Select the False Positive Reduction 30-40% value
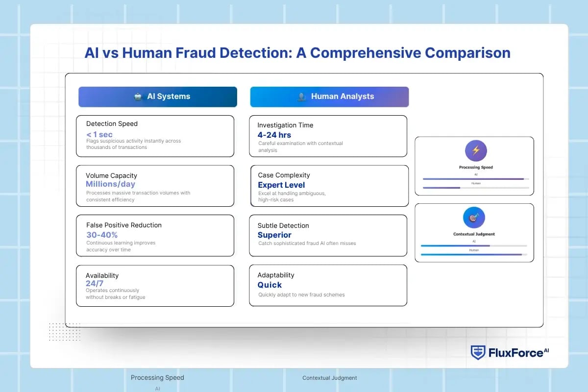 click(x=102, y=235)
